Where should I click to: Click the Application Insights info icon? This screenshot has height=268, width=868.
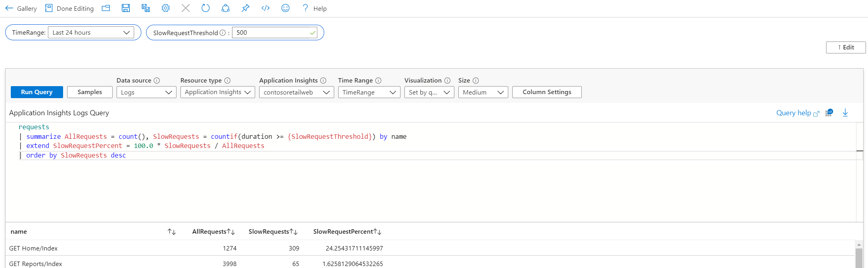323,81
